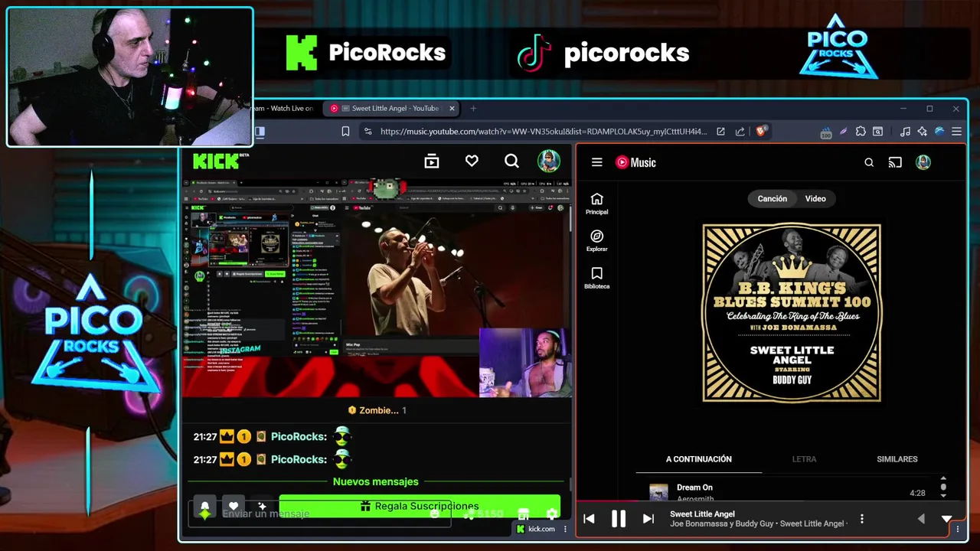980x551 pixels.
Task: Jump to Nuevos mensajes in chat
Action: [376, 481]
